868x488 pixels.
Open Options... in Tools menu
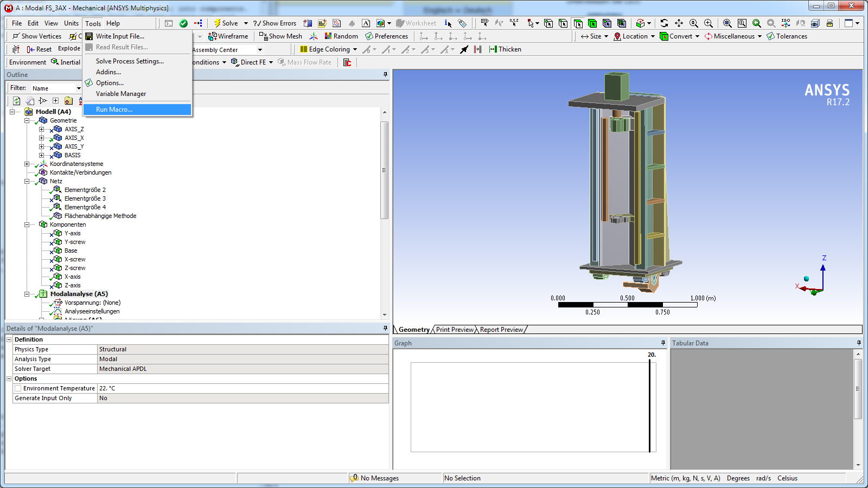pos(137,83)
